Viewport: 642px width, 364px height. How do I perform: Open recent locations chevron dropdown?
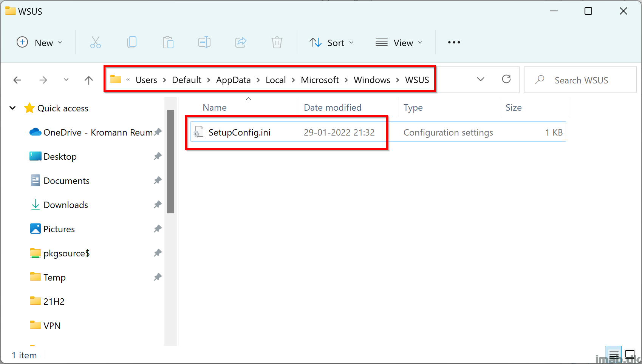pos(66,80)
